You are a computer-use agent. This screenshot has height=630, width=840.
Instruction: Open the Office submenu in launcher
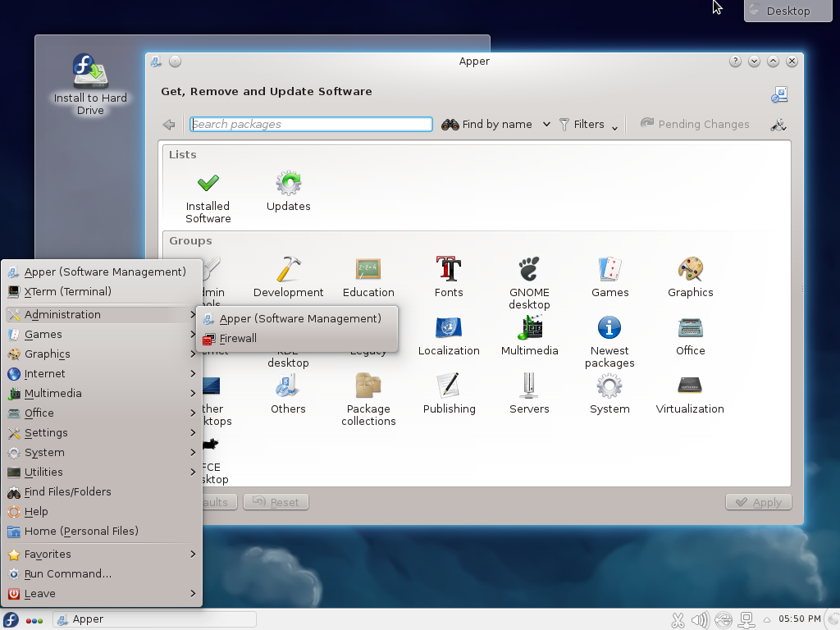(x=102, y=413)
